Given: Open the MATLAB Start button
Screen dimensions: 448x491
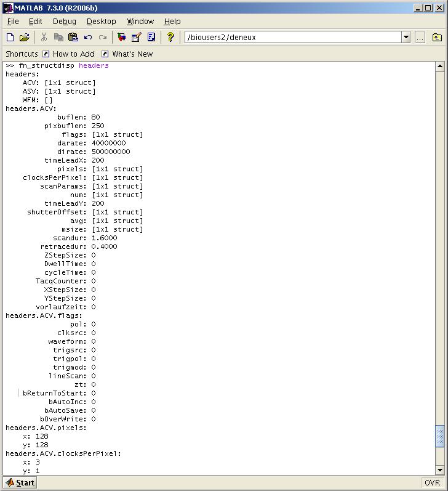Looking at the screenshot, I should (x=20, y=482).
